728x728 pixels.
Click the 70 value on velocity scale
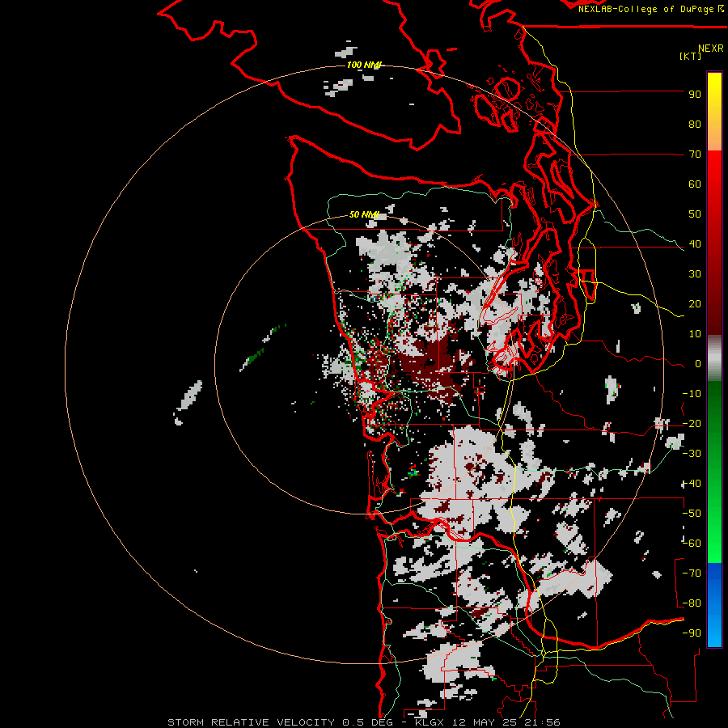click(x=695, y=154)
